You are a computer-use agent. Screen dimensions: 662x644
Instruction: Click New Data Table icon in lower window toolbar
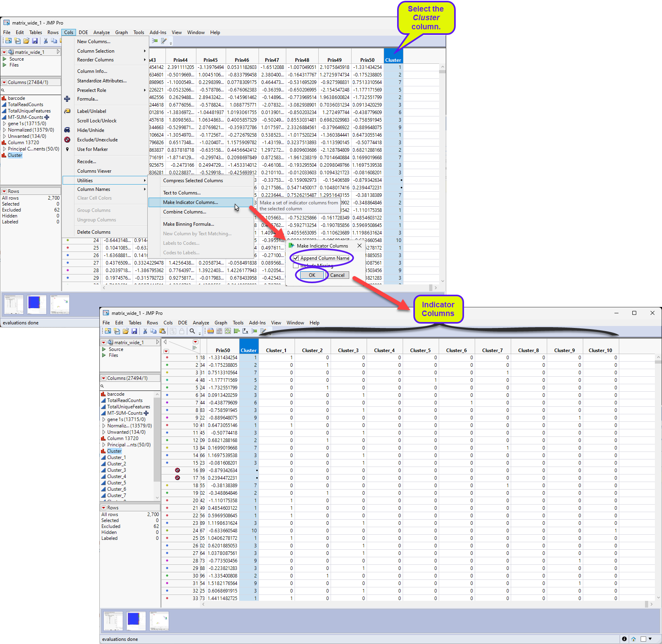(108, 331)
